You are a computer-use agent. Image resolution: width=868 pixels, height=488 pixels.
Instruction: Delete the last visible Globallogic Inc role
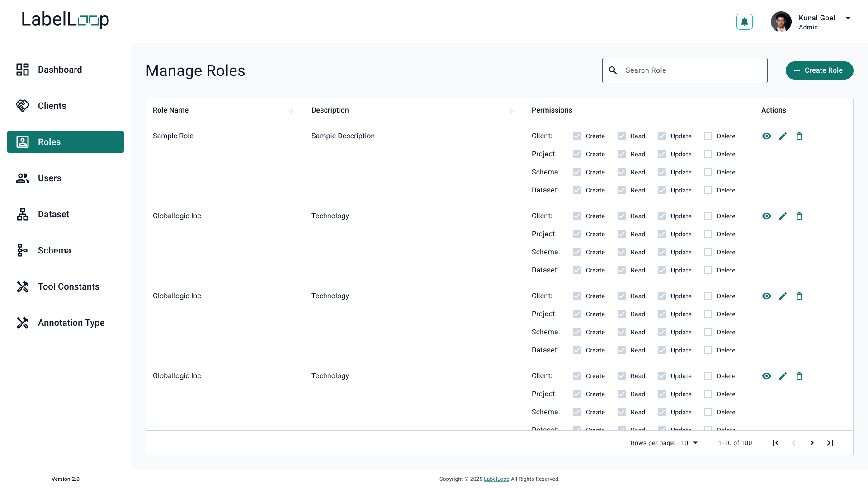coord(799,376)
